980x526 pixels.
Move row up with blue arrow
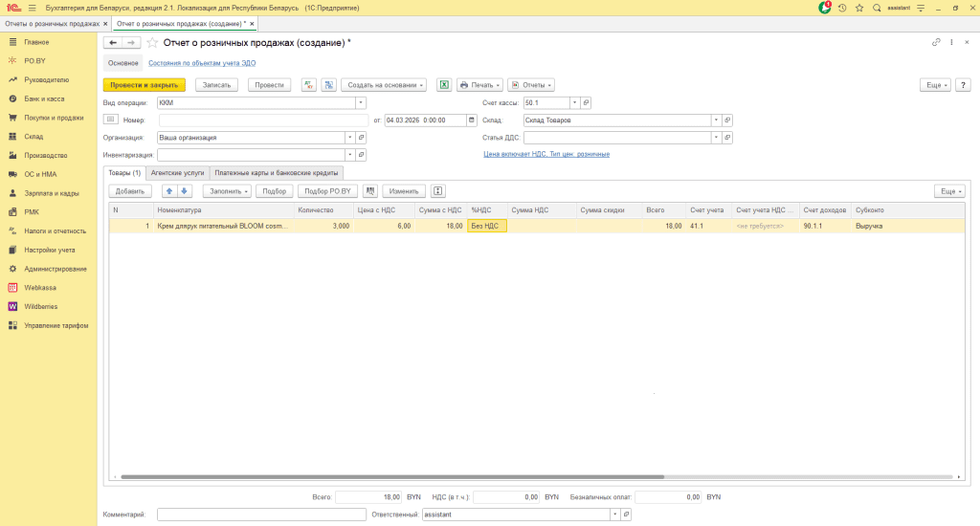169,191
